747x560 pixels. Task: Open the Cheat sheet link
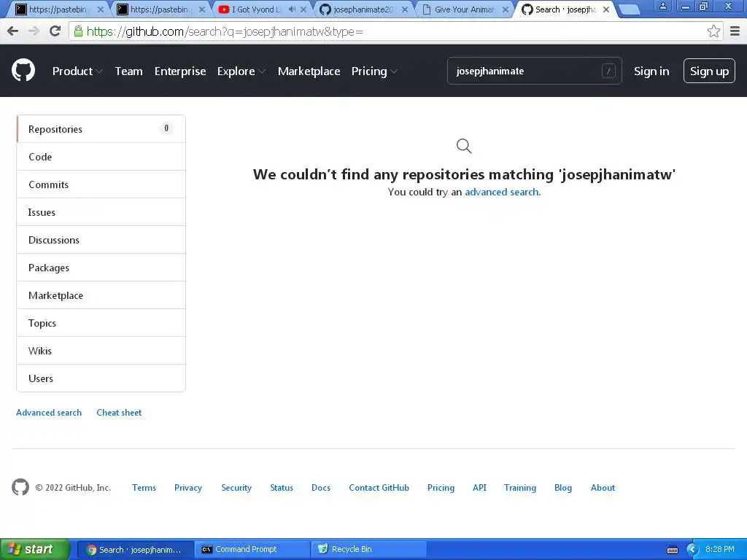tap(119, 413)
